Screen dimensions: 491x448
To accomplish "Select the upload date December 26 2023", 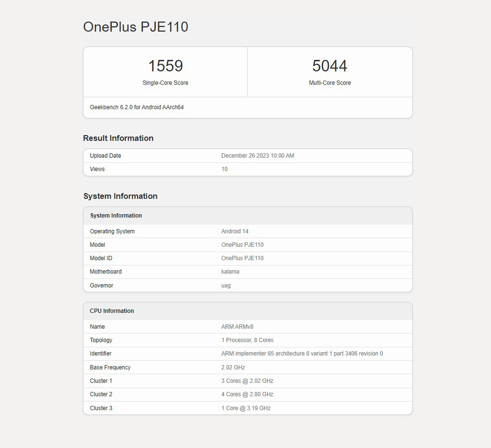I will pyautogui.click(x=257, y=156).
